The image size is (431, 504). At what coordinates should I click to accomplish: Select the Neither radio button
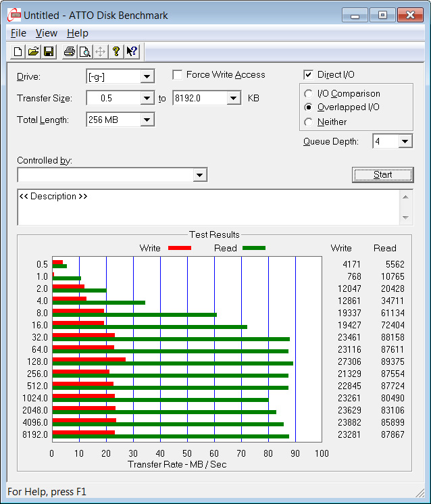(308, 122)
